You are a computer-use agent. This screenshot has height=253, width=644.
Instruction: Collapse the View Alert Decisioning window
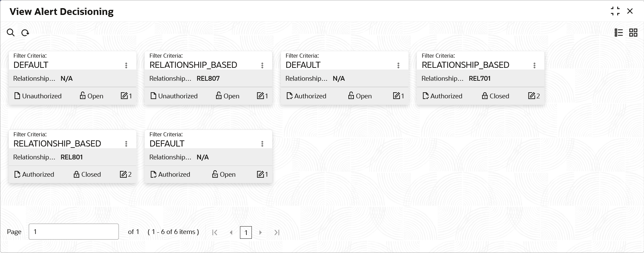[x=615, y=11]
